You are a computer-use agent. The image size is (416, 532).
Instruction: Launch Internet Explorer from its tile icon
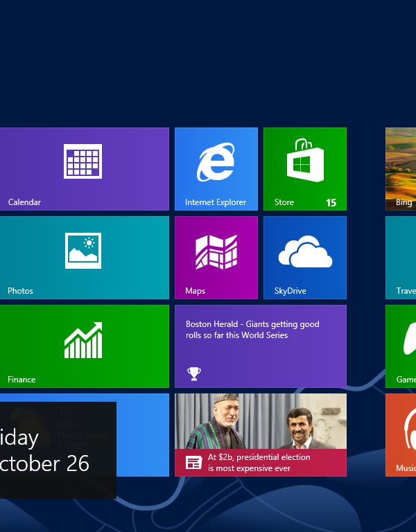click(x=216, y=162)
